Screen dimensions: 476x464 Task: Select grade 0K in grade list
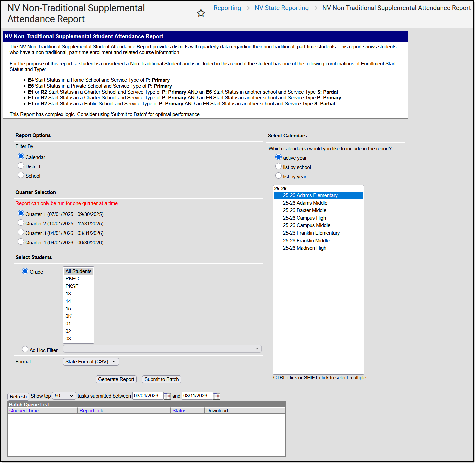(x=78, y=316)
